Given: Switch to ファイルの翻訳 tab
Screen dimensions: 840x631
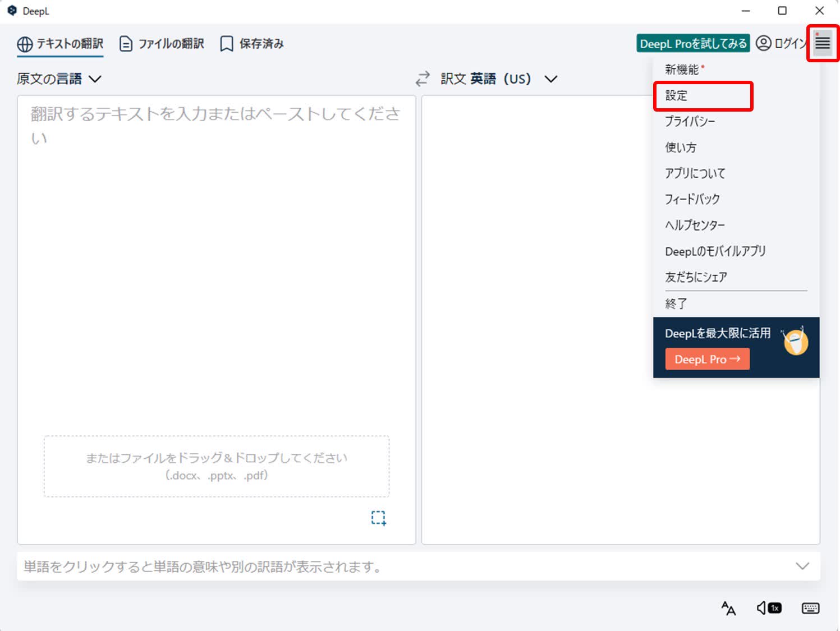Looking at the screenshot, I should coord(162,44).
